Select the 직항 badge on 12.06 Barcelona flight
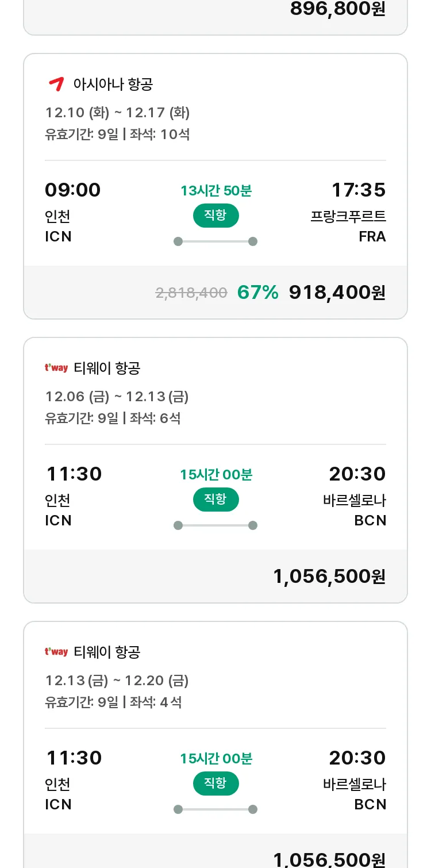Screen dimensions: 431x868 coord(215,500)
